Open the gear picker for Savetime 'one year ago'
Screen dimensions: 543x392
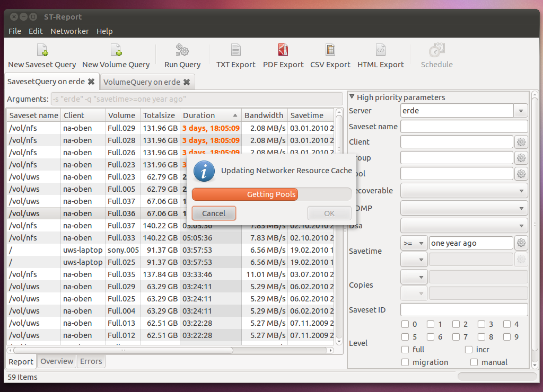[521, 243]
